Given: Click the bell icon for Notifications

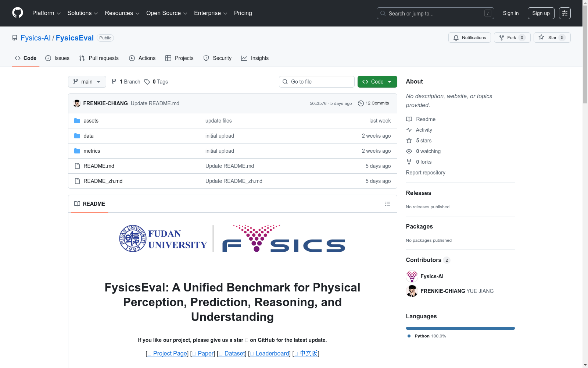Looking at the screenshot, I should 456,38.
